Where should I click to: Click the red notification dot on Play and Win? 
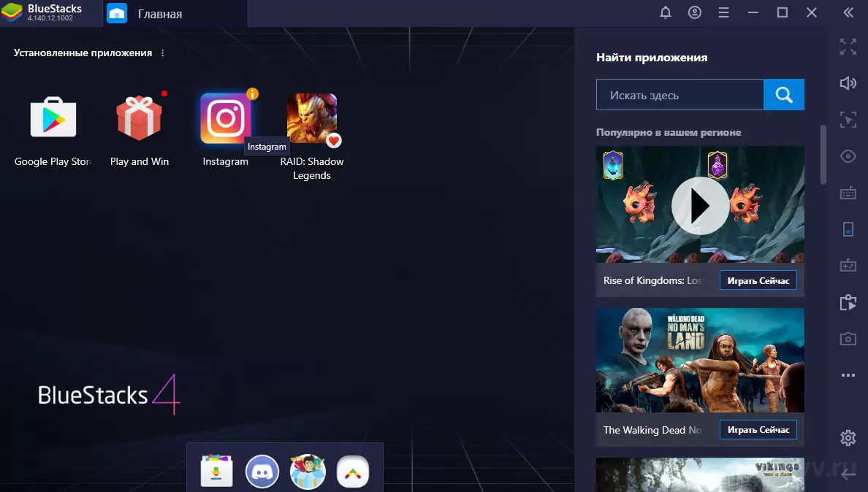tap(164, 93)
